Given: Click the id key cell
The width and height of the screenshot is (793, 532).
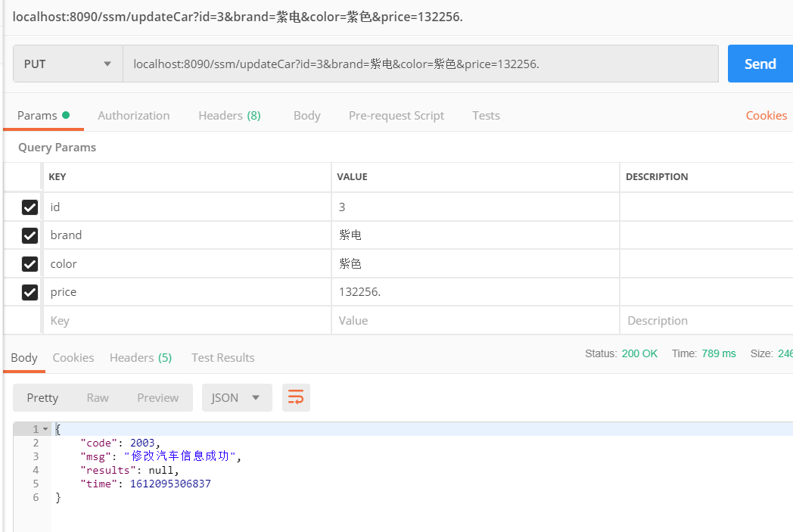Looking at the screenshot, I should [x=187, y=207].
